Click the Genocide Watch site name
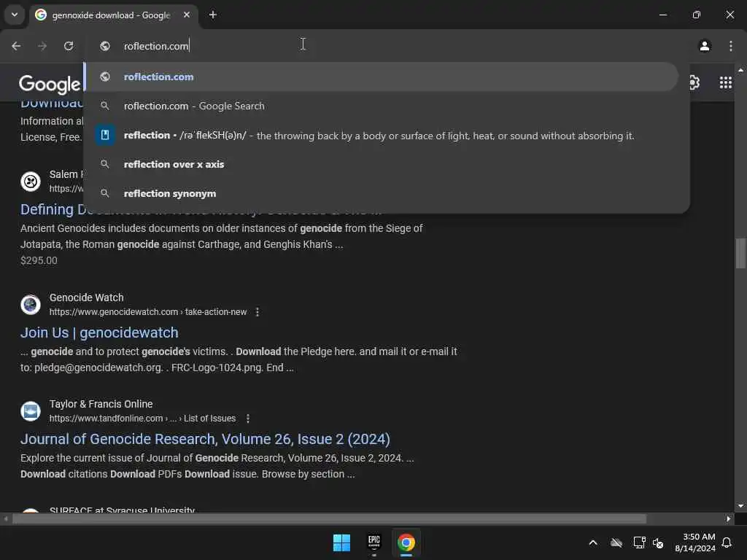The image size is (747, 560). (86, 297)
